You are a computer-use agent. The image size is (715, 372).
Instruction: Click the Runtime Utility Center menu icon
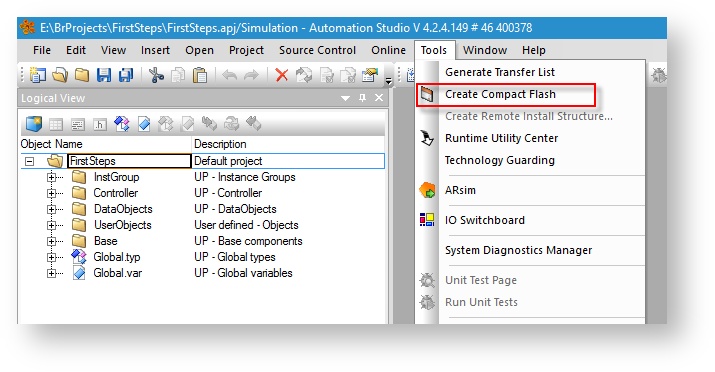click(427, 138)
